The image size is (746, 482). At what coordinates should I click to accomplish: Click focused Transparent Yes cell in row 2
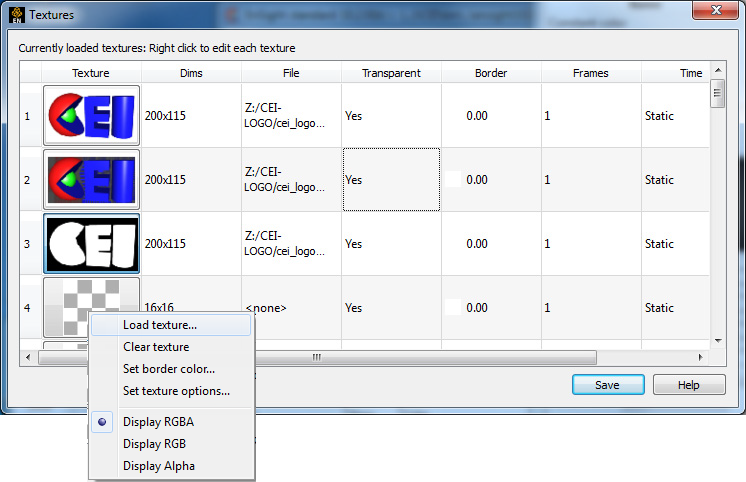(x=391, y=179)
